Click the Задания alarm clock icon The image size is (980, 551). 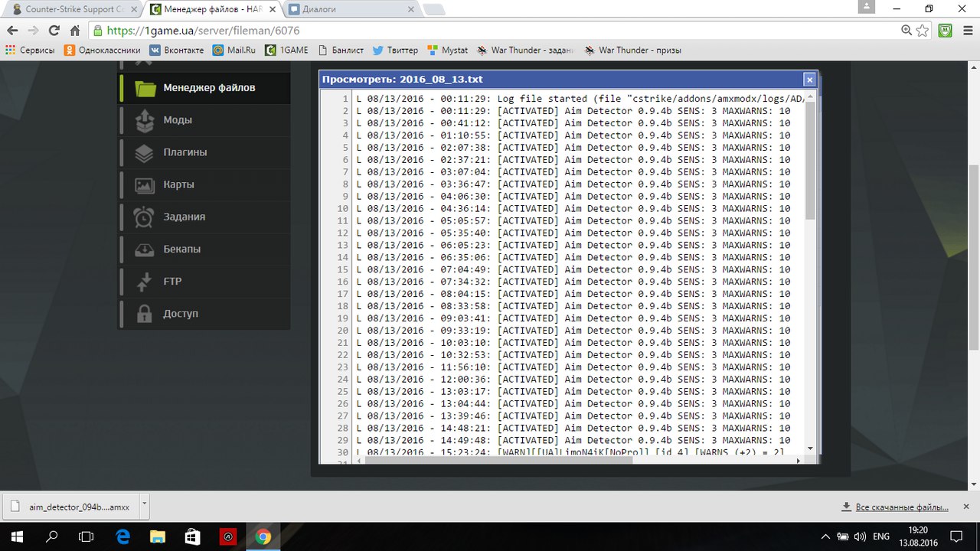[x=145, y=217]
